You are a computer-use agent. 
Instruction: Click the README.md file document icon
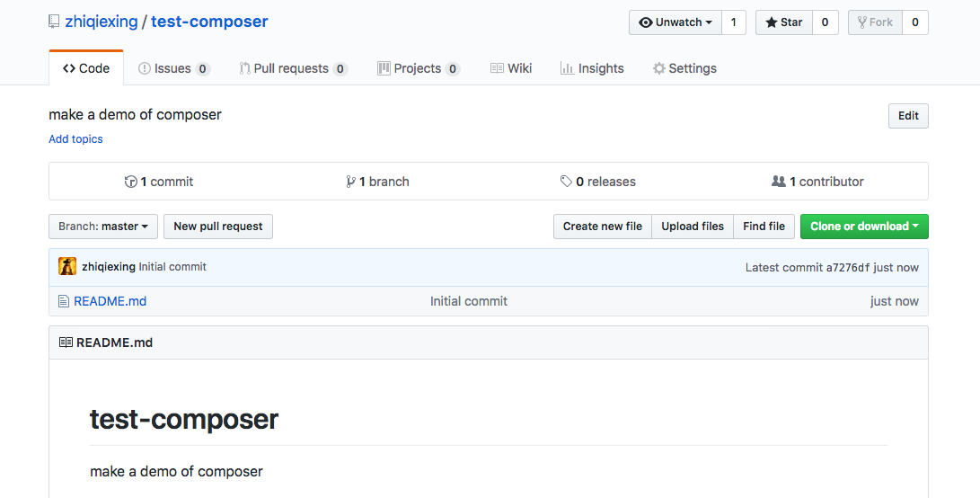(x=63, y=301)
